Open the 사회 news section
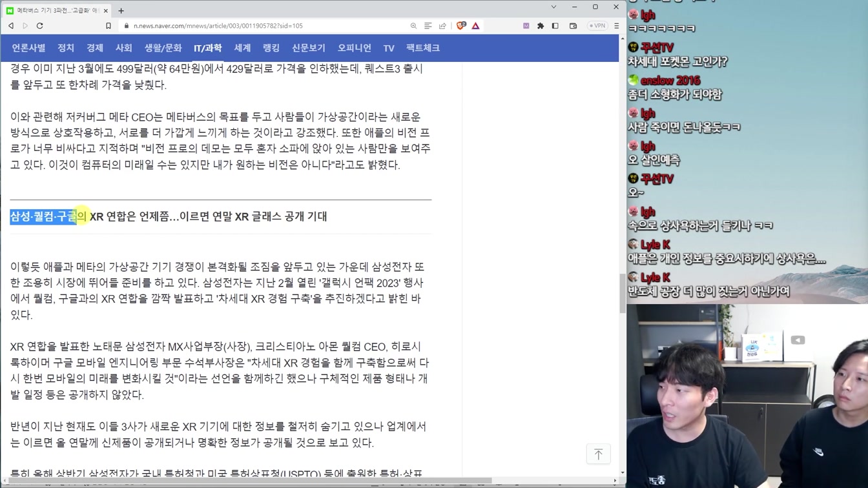Viewport: 868px width, 488px height. (x=123, y=48)
